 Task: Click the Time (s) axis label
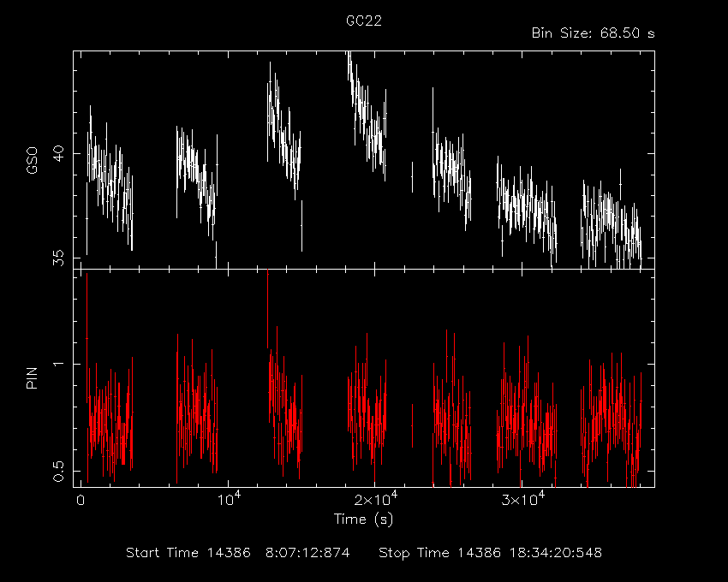pyautogui.click(x=363, y=519)
